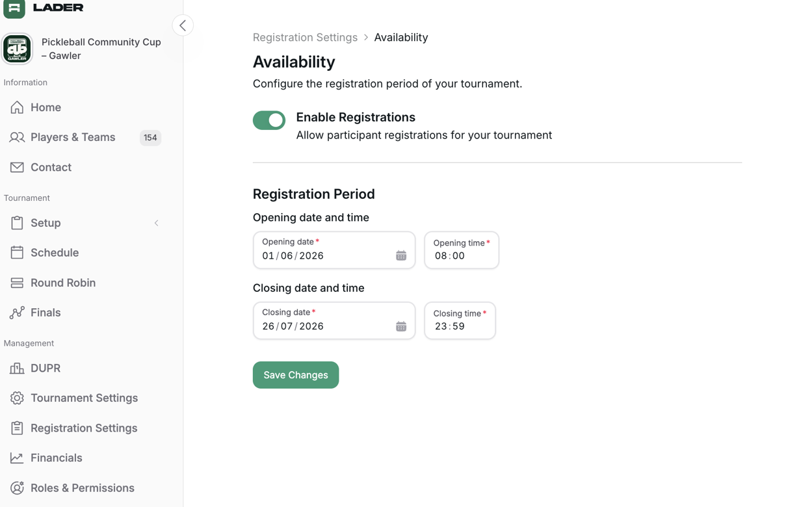Viewport: 812px width, 507px height.
Task: Click the Roles & Permissions user icon
Action: tap(17, 487)
